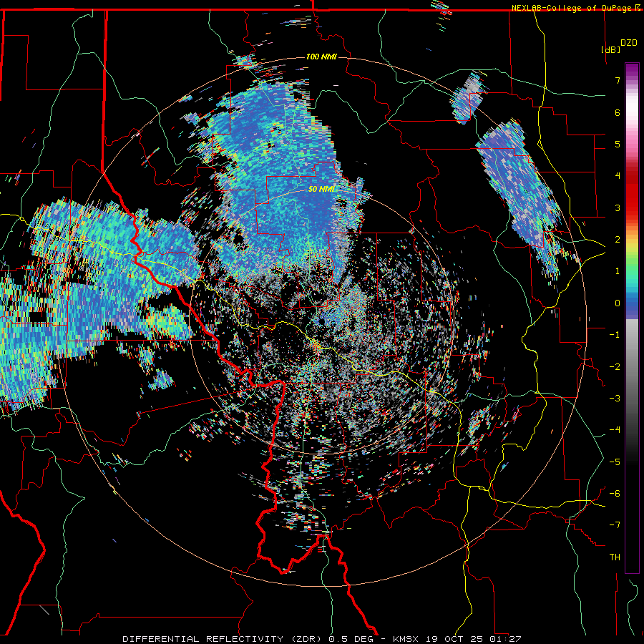Screen dimensions: 644x644
Task: Click the 1 value on the color scale
Action: pos(618,271)
